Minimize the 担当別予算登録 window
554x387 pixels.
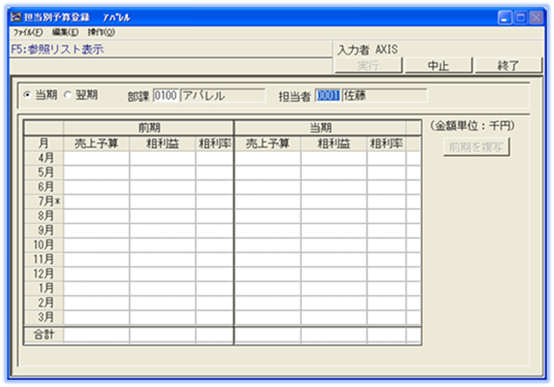(505, 17)
